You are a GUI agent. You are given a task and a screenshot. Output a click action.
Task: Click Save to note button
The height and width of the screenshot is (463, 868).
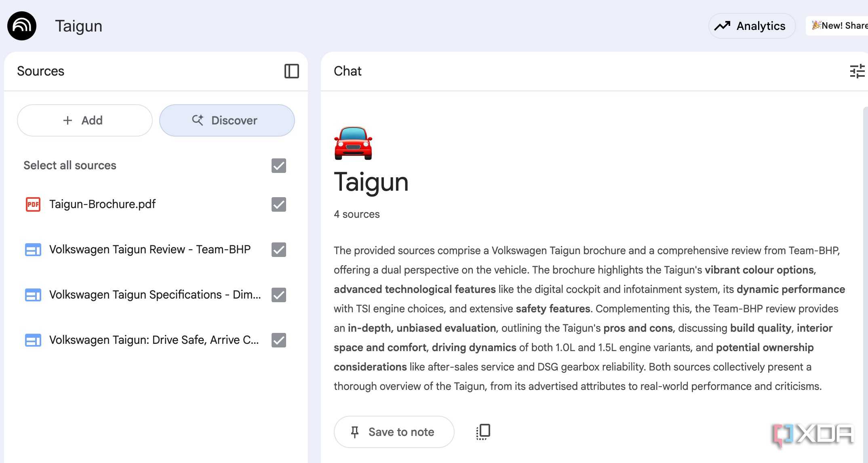tap(394, 432)
